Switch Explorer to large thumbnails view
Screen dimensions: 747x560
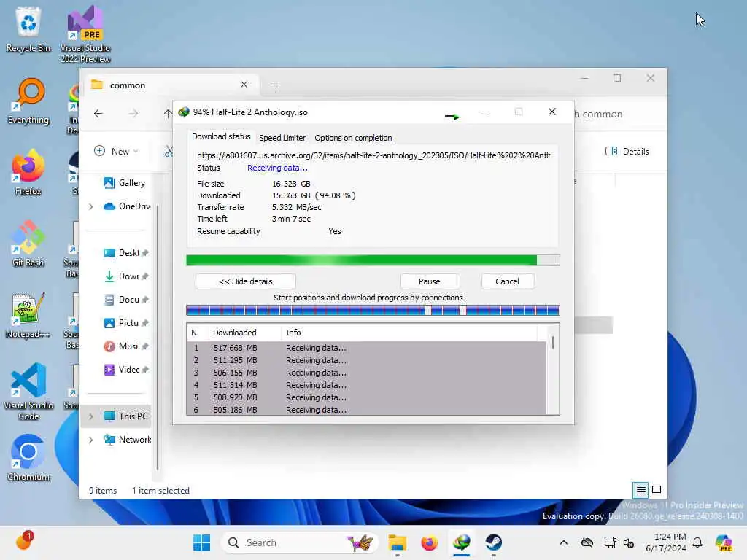657,490
